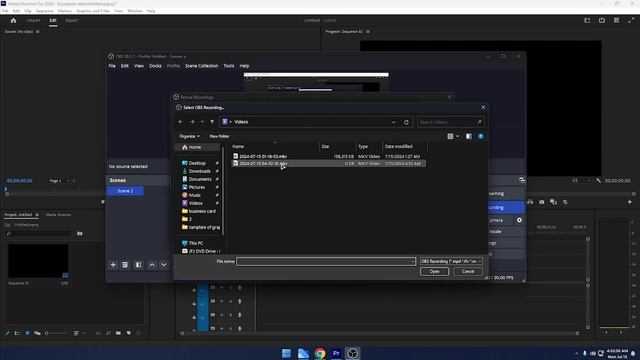This screenshot has height=360, width=640.
Task: Go back in the file dialog
Action: coord(180,122)
